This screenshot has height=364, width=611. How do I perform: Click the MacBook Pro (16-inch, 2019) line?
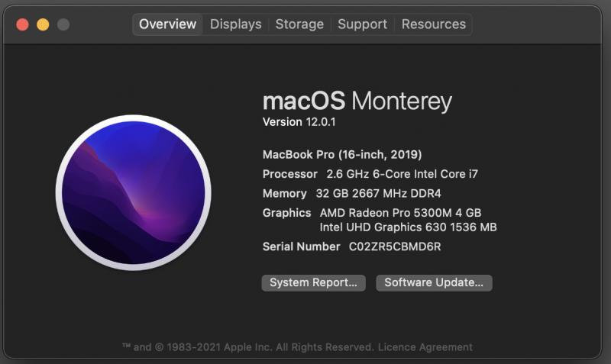click(x=342, y=155)
